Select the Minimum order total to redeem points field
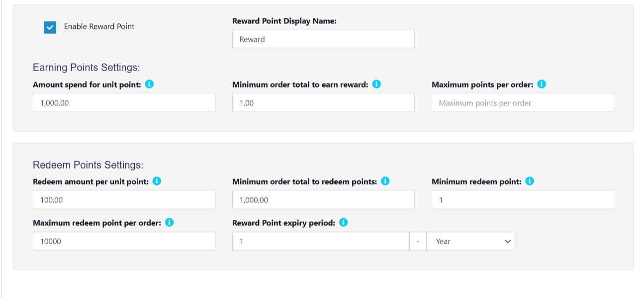644x298 pixels. 323,199
